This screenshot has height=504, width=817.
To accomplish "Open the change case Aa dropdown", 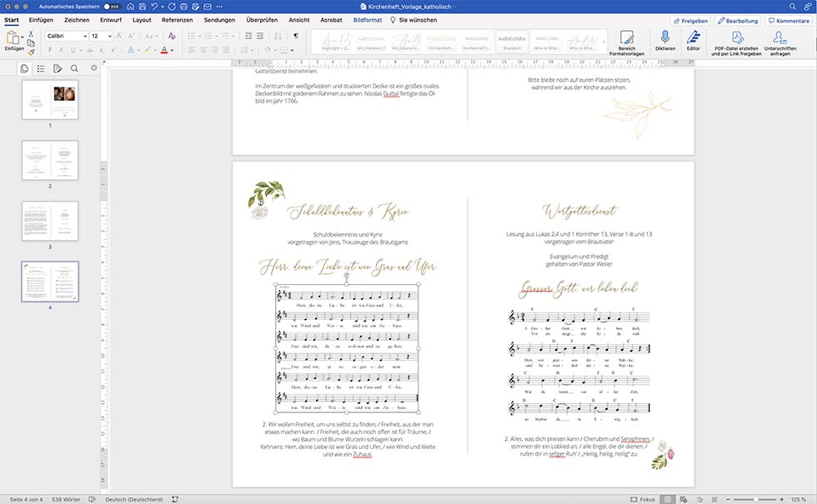I will tap(150, 36).
